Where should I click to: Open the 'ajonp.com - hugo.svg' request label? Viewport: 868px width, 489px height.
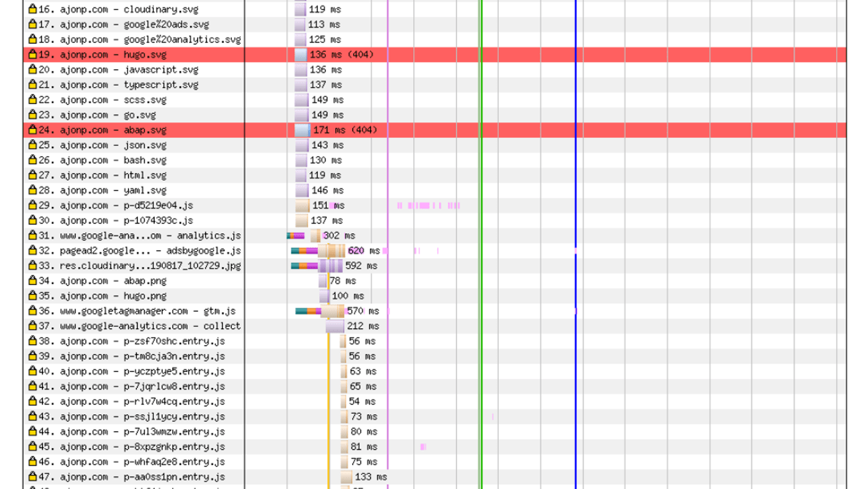click(x=102, y=54)
